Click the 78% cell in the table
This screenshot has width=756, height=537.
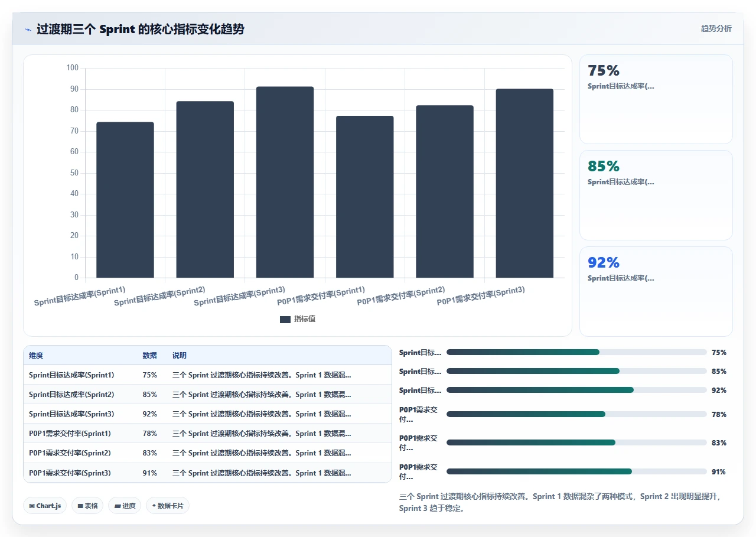tap(149, 434)
